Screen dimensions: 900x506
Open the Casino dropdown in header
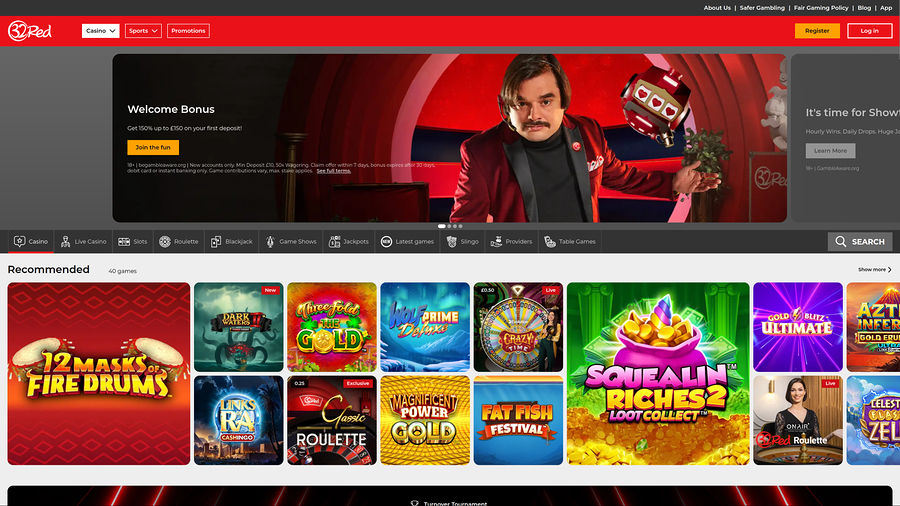coord(100,31)
